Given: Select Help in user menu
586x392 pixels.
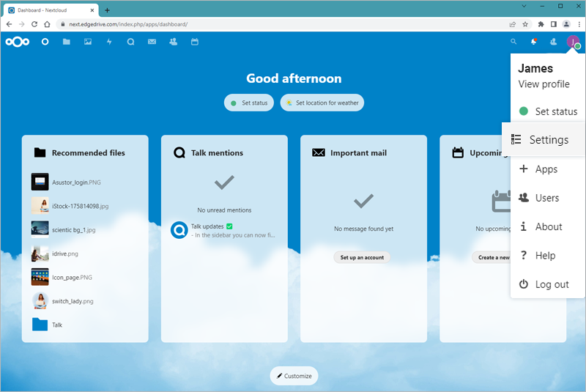Looking at the screenshot, I should [547, 255].
